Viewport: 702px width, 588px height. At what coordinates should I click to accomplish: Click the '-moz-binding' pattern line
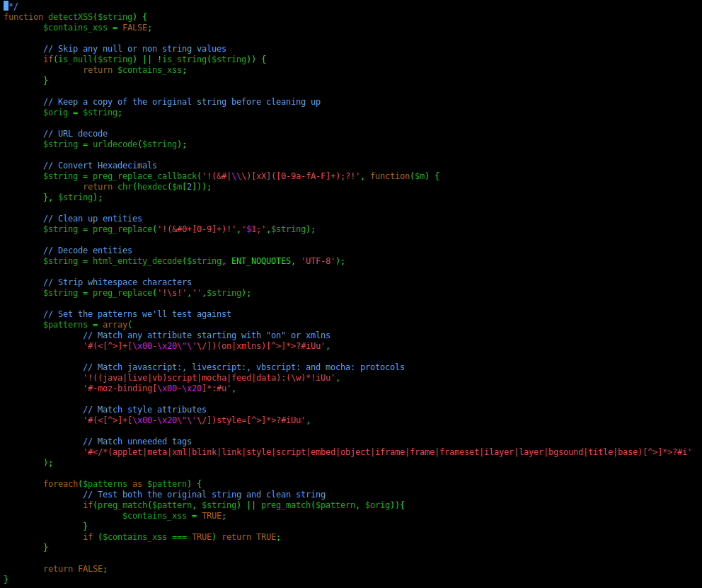159,388
